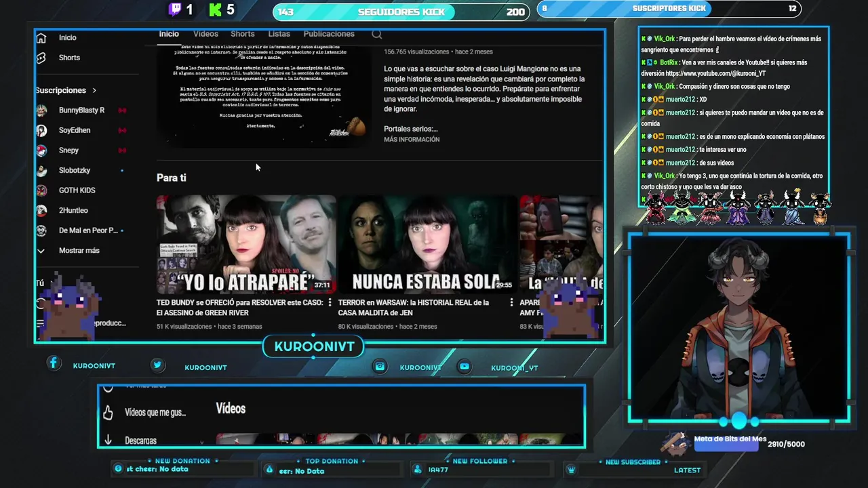Click the TOP DONATION label in overlay
The width and height of the screenshot is (868, 488).
pos(332,462)
